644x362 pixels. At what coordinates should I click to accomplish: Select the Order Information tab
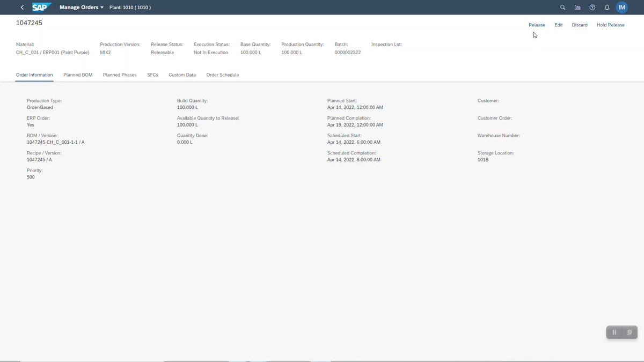click(34, 75)
